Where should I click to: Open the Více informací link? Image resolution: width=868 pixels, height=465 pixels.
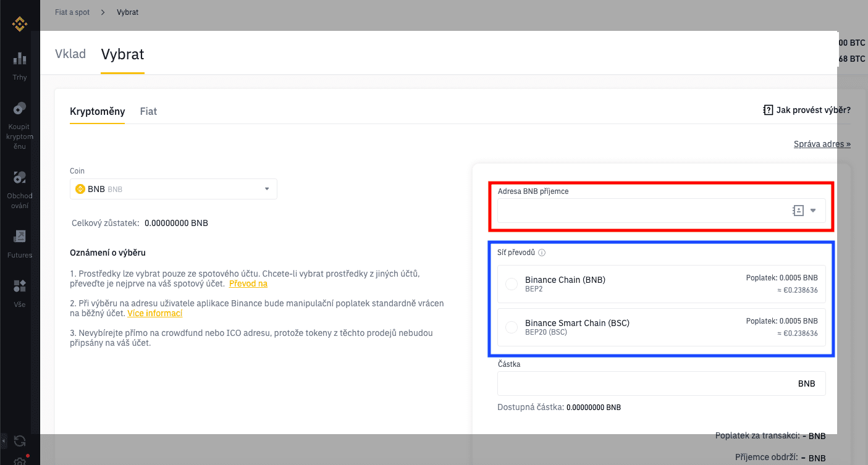coord(154,313)
